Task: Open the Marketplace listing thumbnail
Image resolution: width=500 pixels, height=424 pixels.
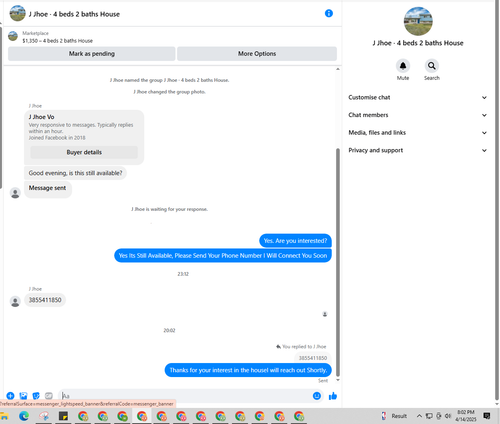Action: (x=13, y=36)
